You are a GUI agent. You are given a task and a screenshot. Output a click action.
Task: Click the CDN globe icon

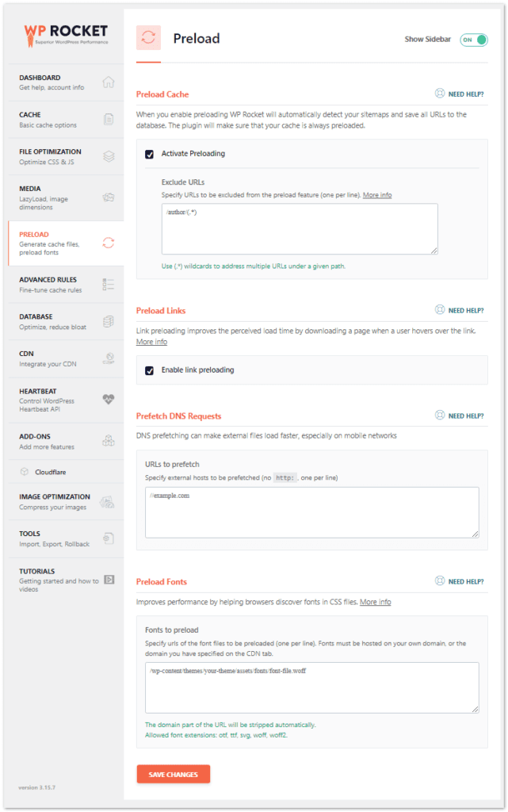tap(108, 358)
